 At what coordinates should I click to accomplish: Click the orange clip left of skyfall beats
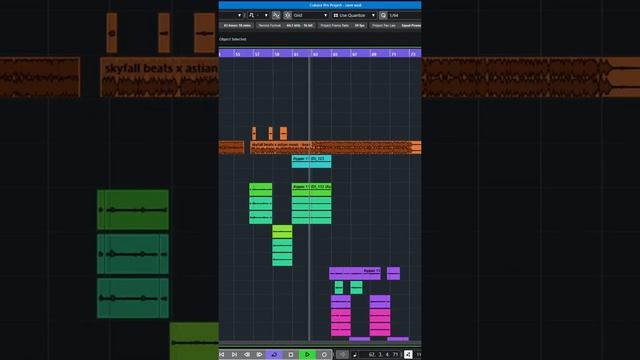click(231, 147)
